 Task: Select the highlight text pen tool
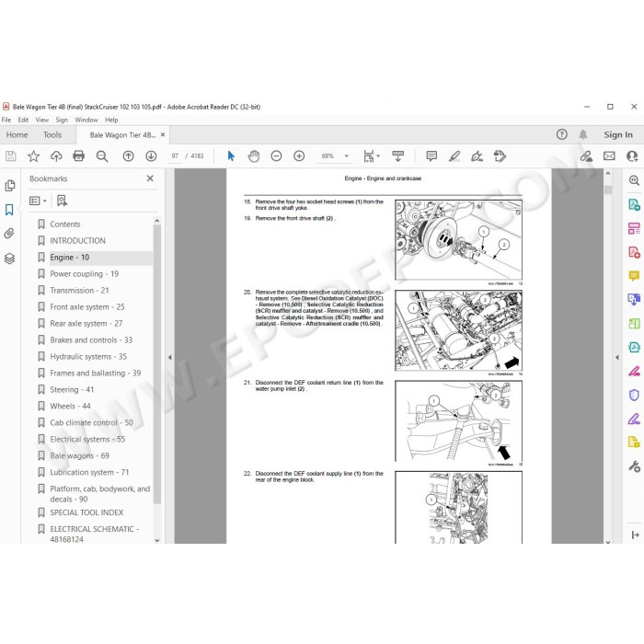[x=454, y=156]
